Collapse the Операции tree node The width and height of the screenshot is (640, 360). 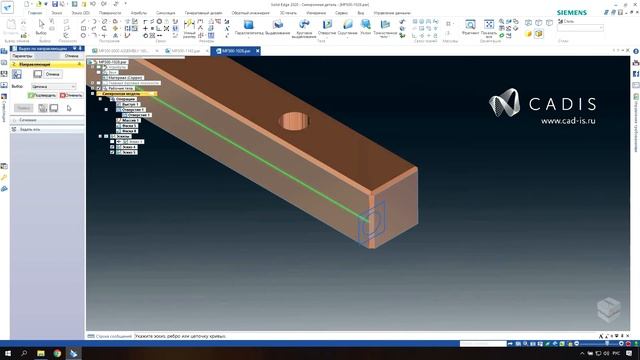pyautogui.click(x=100, y=99)
